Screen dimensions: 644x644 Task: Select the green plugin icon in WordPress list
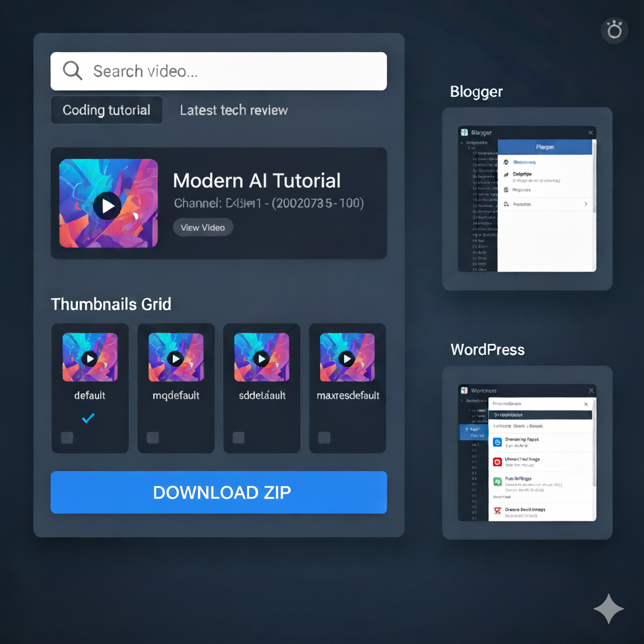499,481
